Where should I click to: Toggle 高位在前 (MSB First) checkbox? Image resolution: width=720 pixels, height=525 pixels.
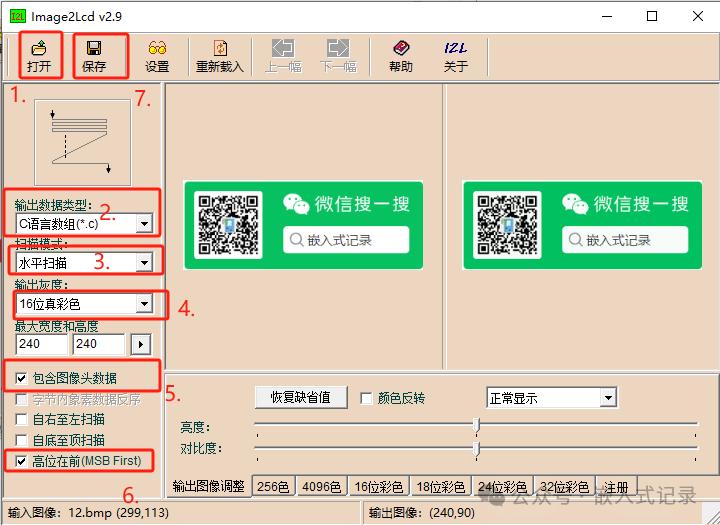point(21,461)
